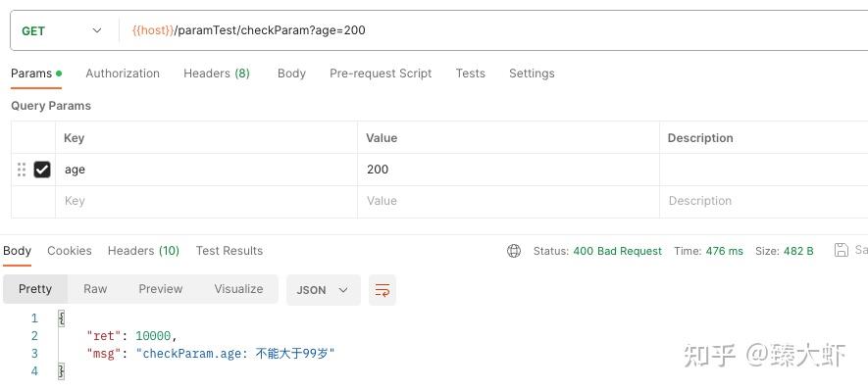
Task: Select the response Body tab
Action: (17, 251)
